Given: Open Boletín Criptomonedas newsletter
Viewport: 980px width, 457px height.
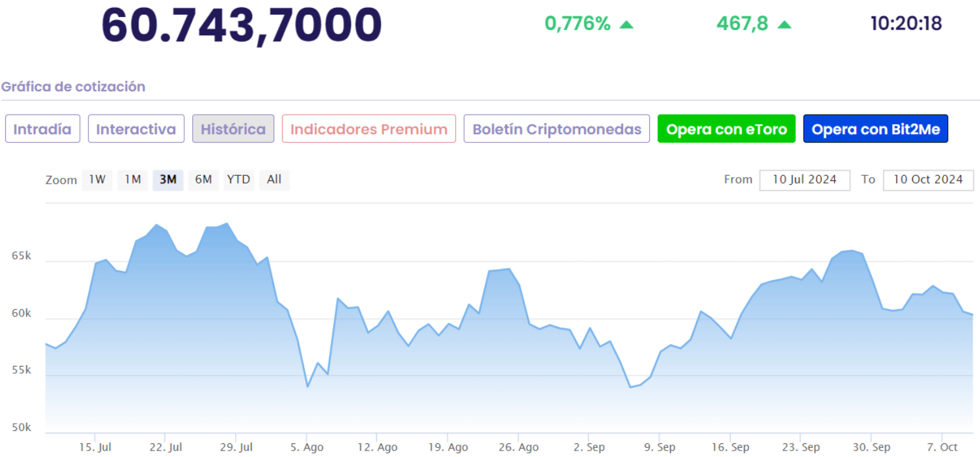Looking at the screenshot, I should 557,129.
